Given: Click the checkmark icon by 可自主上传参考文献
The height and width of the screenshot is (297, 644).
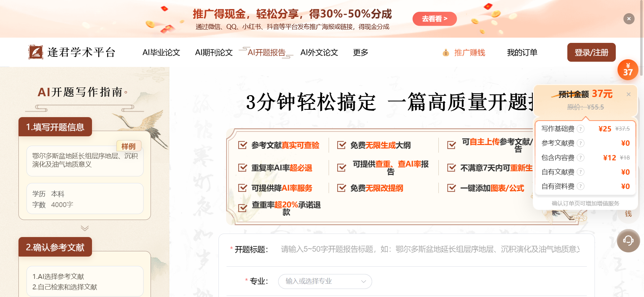Looking at the screenshot, I should [452, 145].
